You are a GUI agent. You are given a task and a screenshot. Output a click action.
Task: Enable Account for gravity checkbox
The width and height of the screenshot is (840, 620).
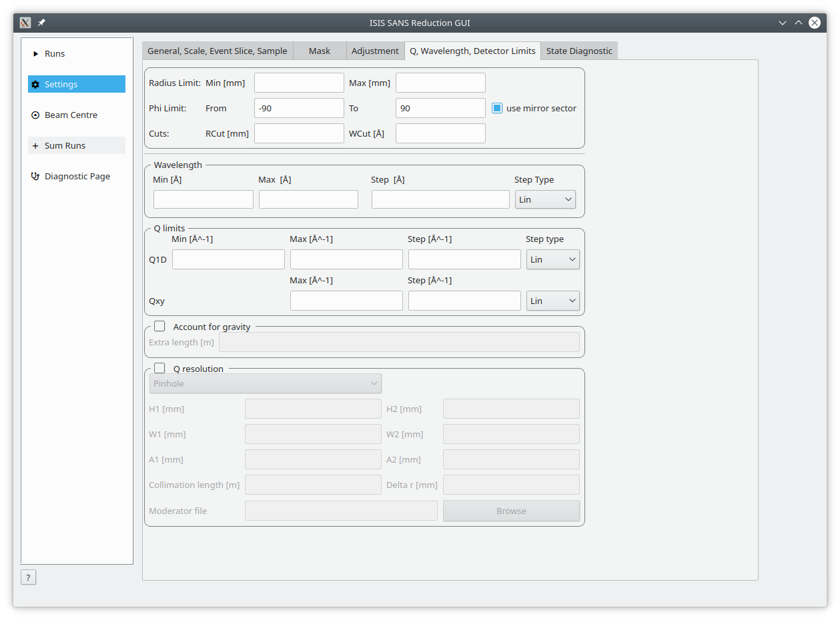[159, 327]
